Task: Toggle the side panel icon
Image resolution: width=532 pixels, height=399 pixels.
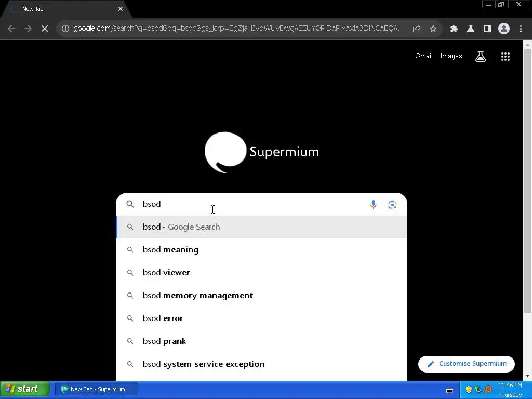Action: 487,29
